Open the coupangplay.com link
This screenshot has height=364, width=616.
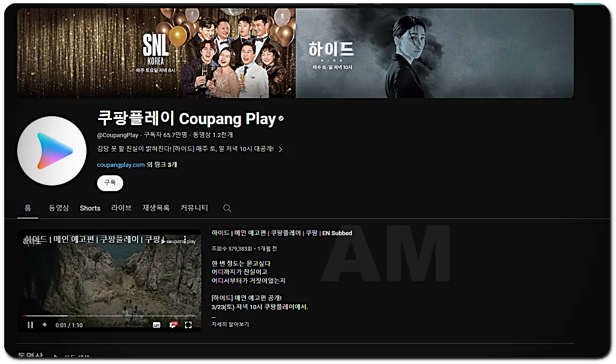coord(120,164)
